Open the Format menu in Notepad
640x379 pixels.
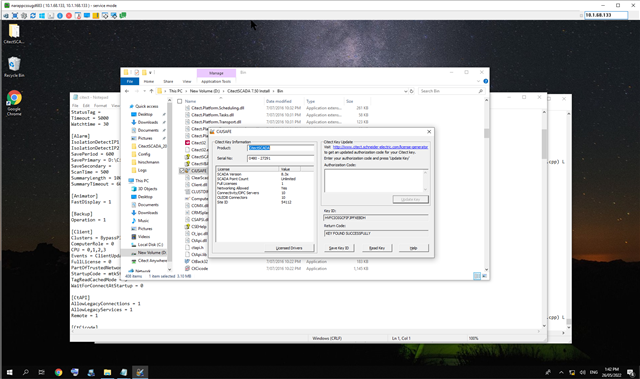tap(100, 106)
